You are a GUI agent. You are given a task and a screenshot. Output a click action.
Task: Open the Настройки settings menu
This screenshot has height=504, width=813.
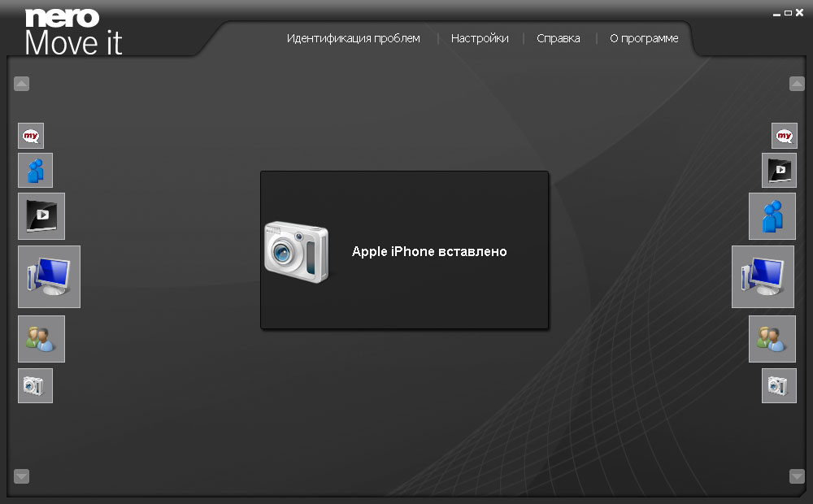480,38
